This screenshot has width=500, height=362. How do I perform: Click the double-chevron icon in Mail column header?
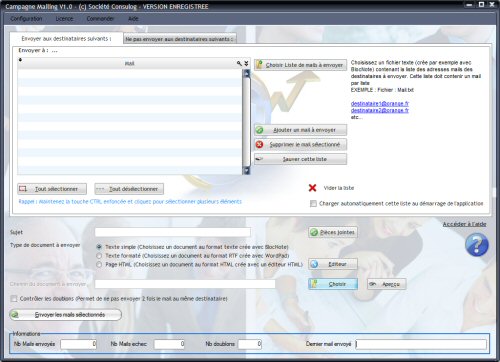(x=246, y=63)
